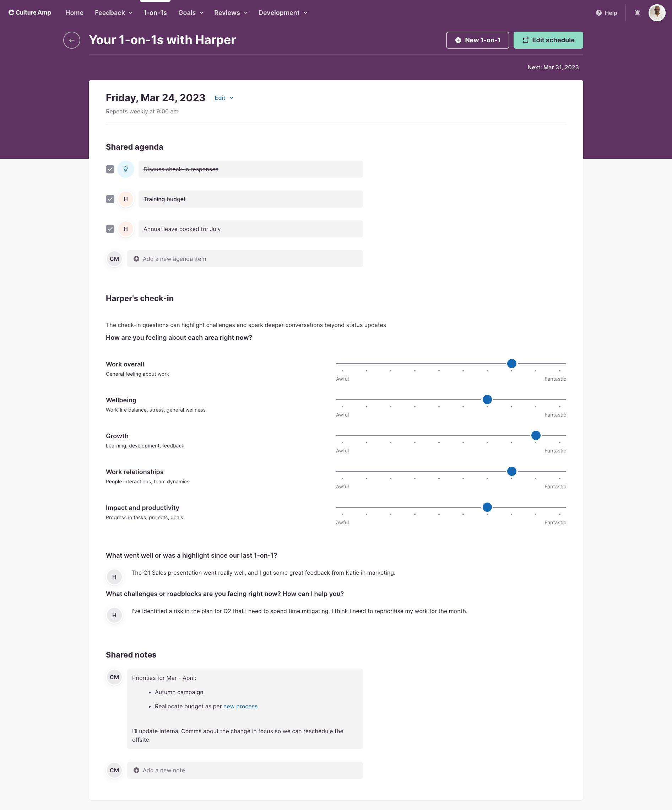Open the new process link
This screenshot has height=810, width=672.
pyautogui.click(x=240, y=706)
